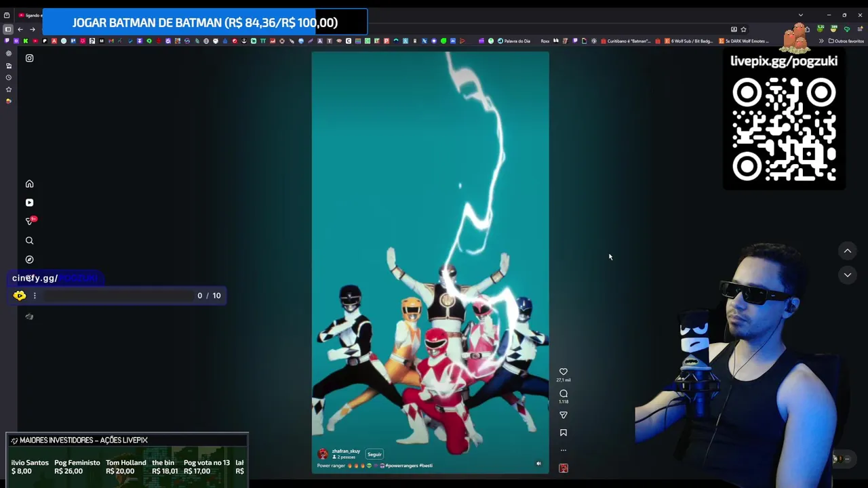This screenshot has width=868, height=488.
Task: Open the browser tab list dropdown chevron
Action: (x=801, y=15)
